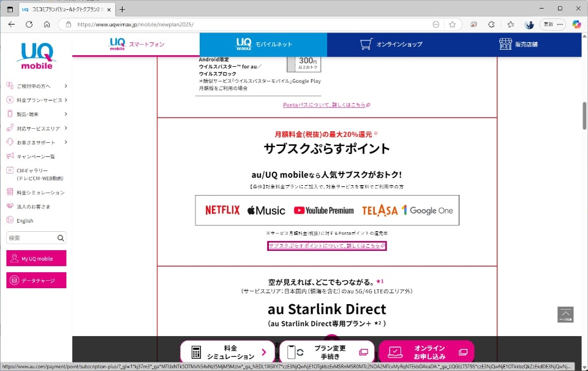Open Pontaパスについて詳しくはこちら link
The width and height of the screenshot is (588, 371).
pos(326,105)
